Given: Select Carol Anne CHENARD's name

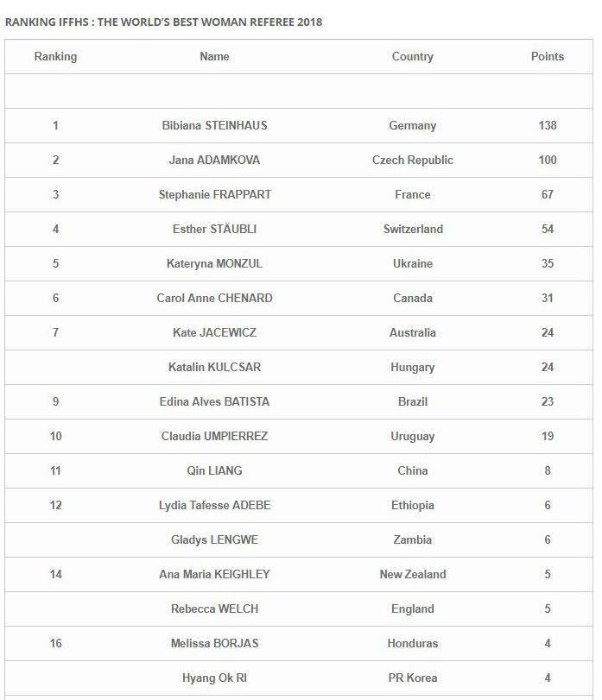Looking at the screenshot, I should [x=214, y=299].
